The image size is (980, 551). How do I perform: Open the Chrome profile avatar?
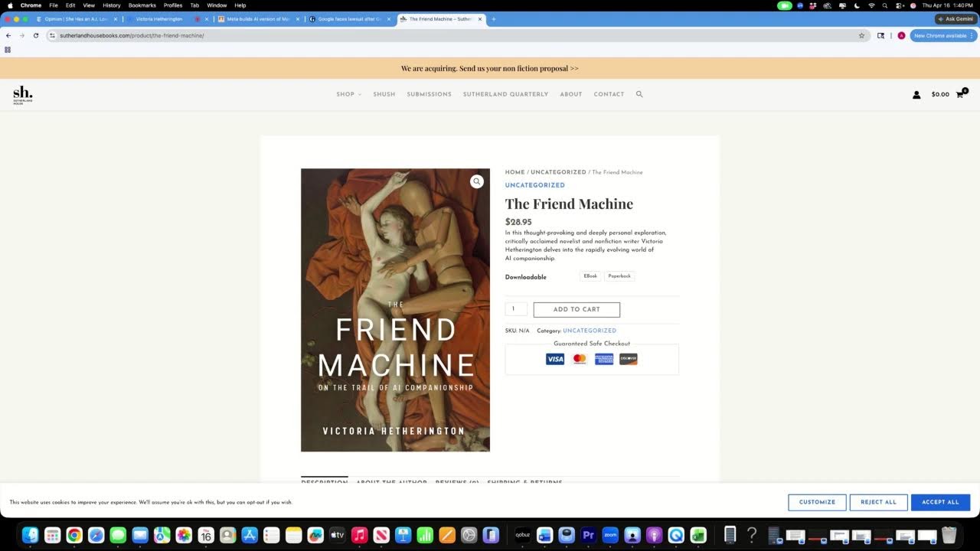[901, 35]
